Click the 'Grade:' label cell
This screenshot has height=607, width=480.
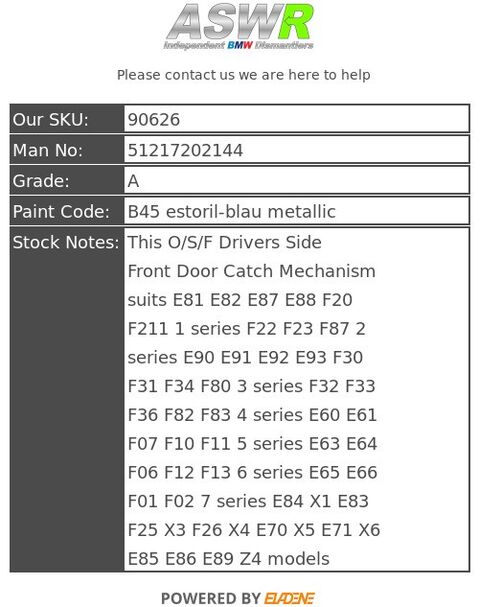[x=67, y=180]
